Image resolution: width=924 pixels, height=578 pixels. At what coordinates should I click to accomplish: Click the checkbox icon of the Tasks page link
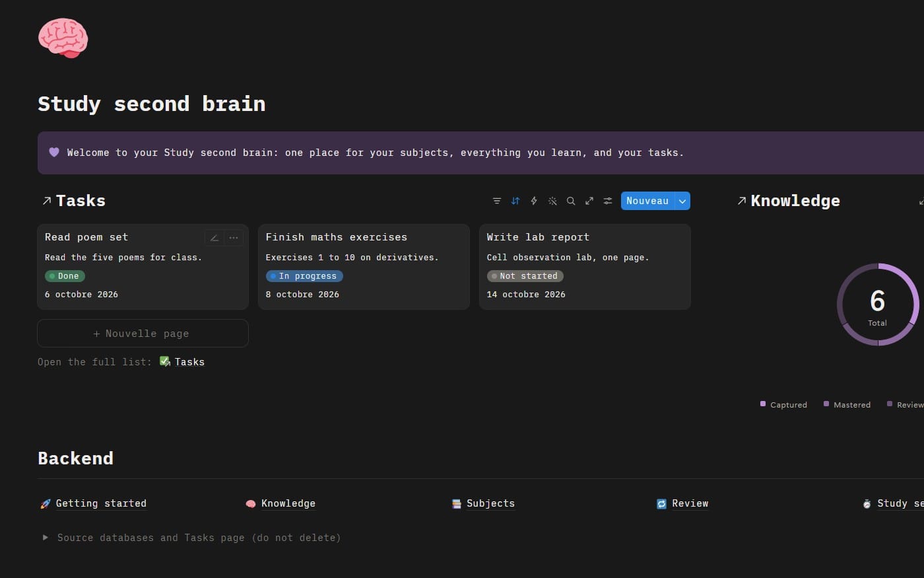[x=165, y=361]
